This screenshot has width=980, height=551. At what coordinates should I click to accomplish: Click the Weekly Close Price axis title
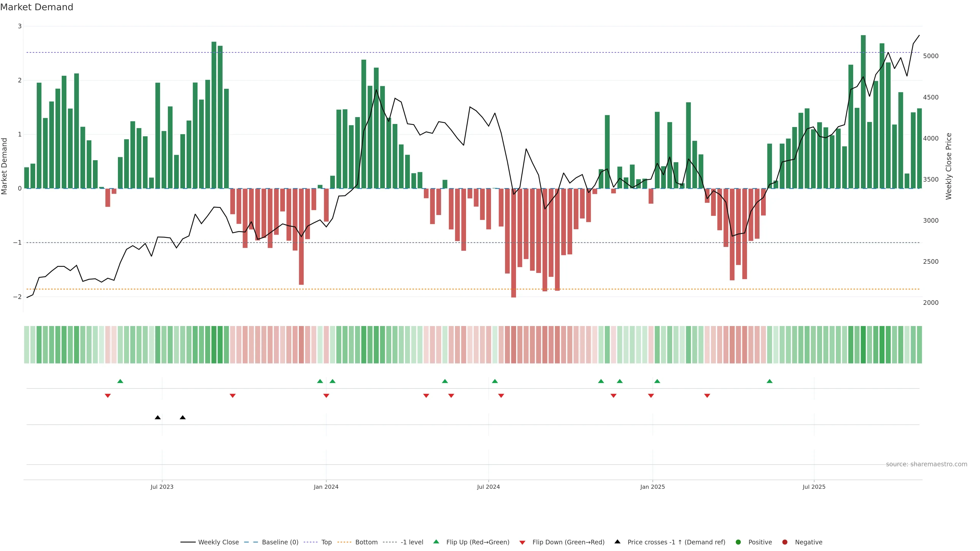pyautogui.click(x=948, y=166)
